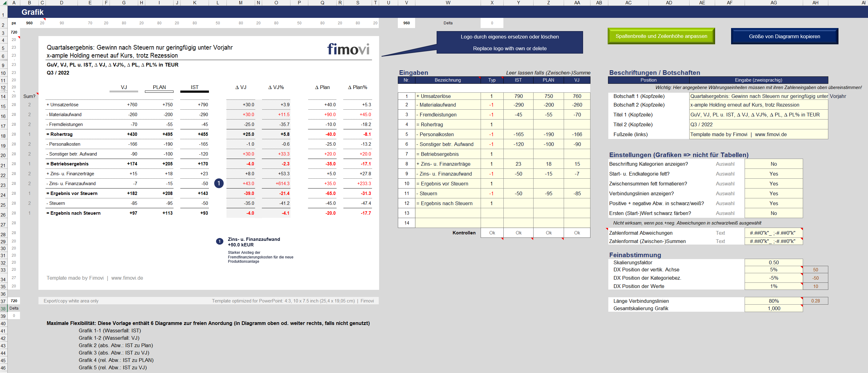
Task: Select '= Rohertrag' in the Eingaben table
Action: (448, 124)
